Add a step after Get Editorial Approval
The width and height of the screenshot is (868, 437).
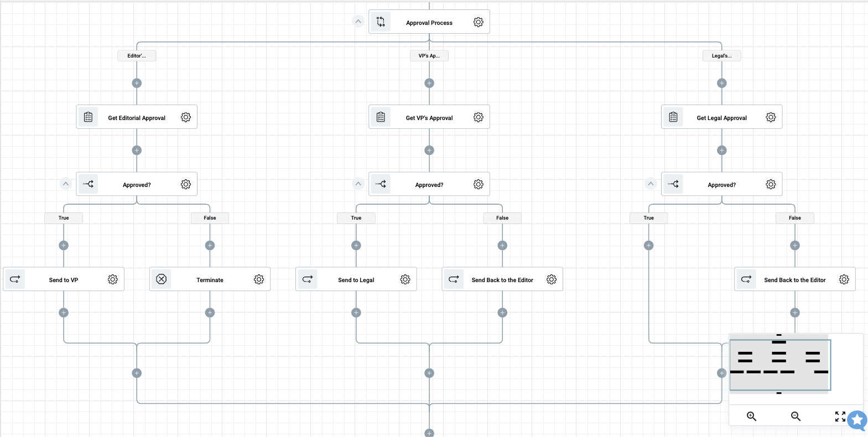[x=137, y=150]
